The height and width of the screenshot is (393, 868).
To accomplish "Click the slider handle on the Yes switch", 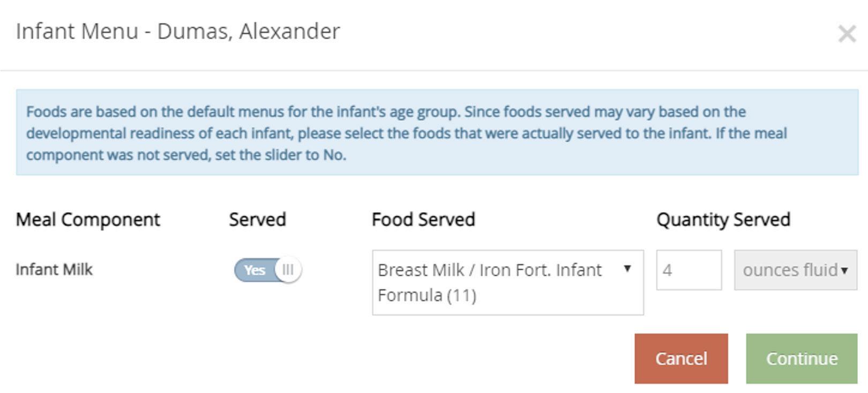I will [x=288, y=270].
